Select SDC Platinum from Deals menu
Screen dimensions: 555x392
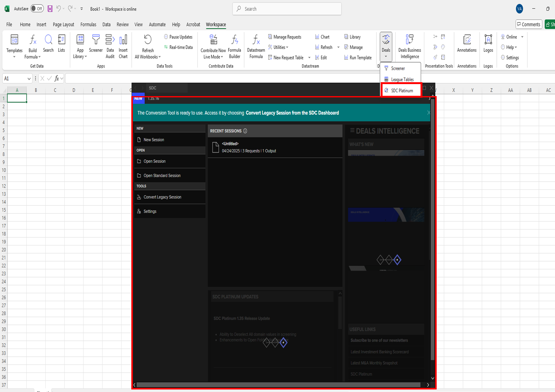402,91
